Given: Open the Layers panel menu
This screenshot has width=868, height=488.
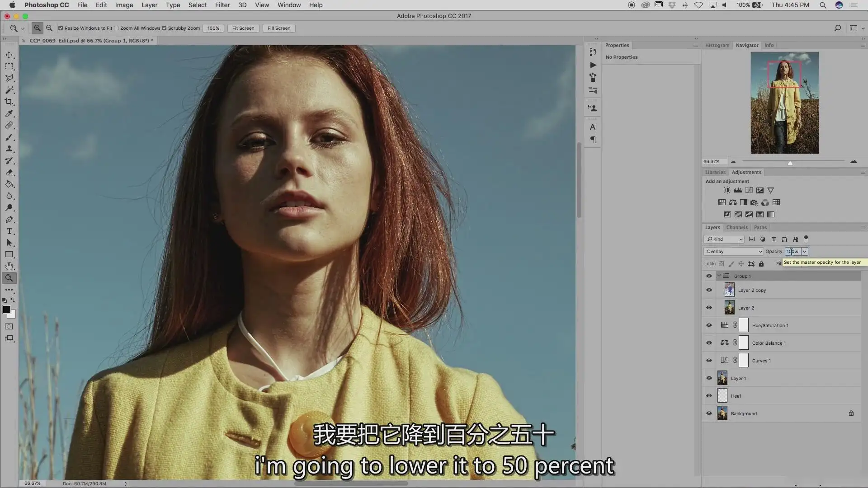Looking at the screenshot, I should coord(863,227).
